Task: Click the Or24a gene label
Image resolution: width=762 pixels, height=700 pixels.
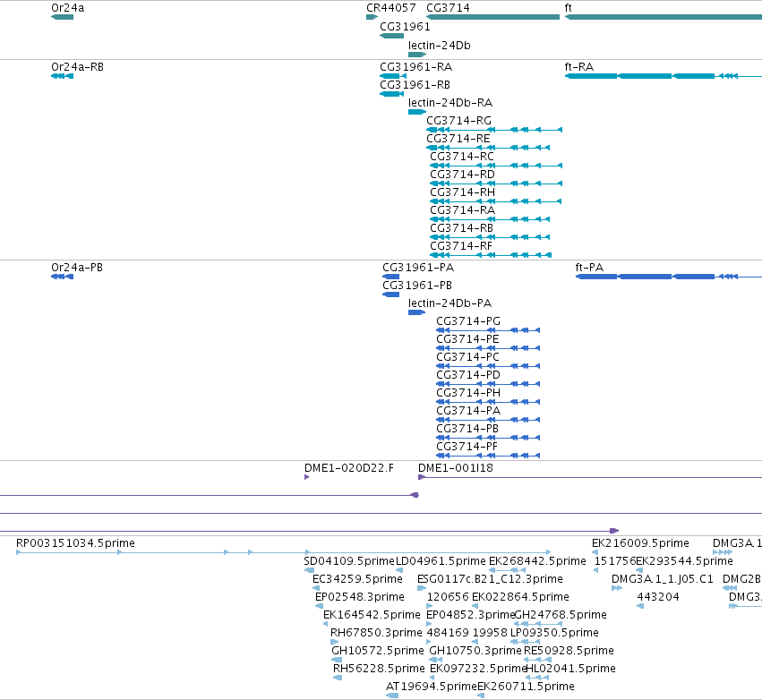Action: pyautogui.click(x=67, y=8)
